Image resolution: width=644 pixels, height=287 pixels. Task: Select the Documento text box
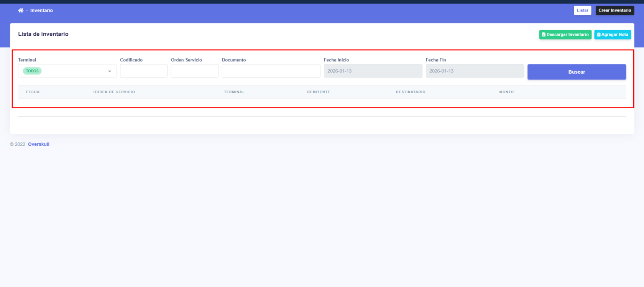coord(271,71)
